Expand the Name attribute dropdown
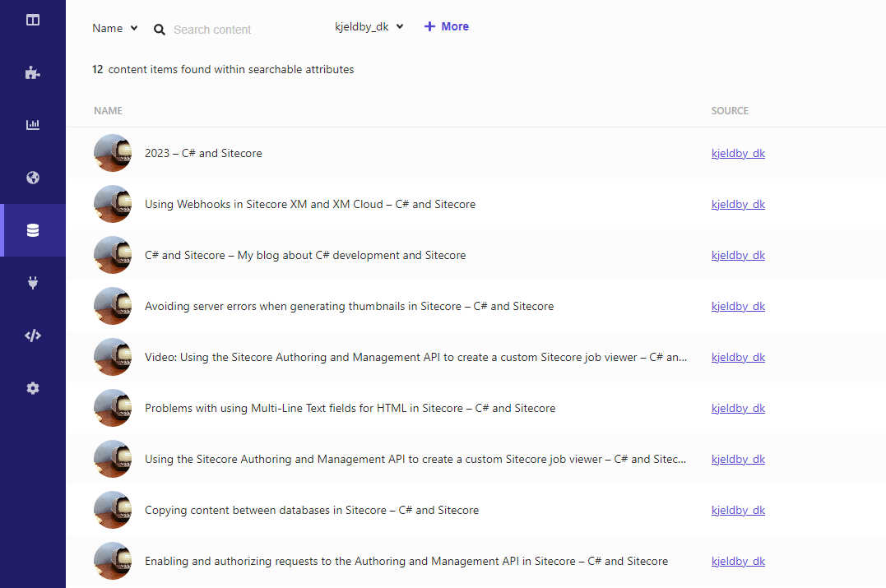This screenshot has width=886, height=588. 115,28
